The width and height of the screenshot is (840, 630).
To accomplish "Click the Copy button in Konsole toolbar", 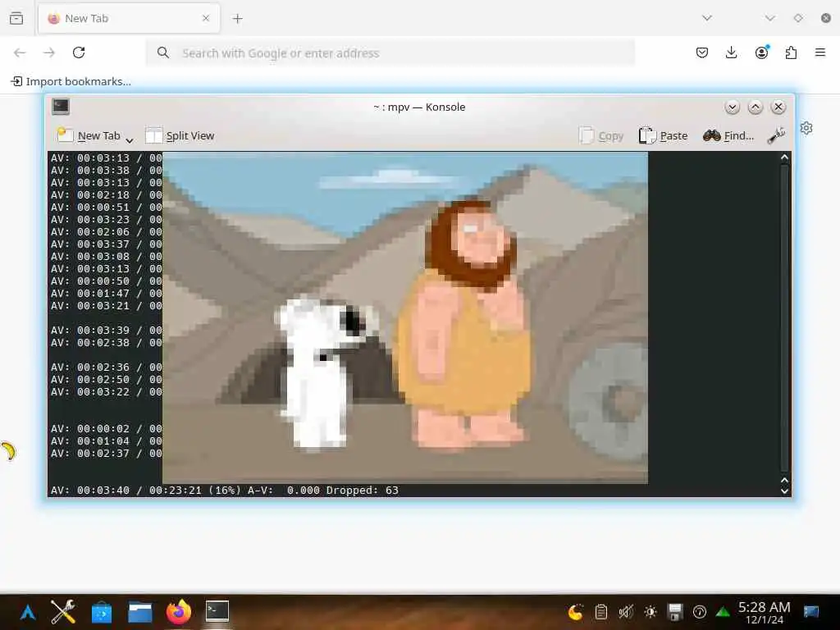I will pos(601,136).
